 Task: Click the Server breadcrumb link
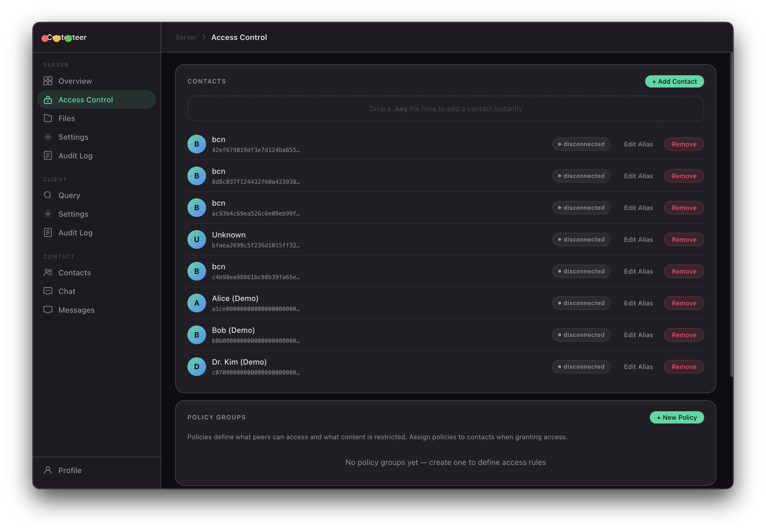tap(186, 37)
